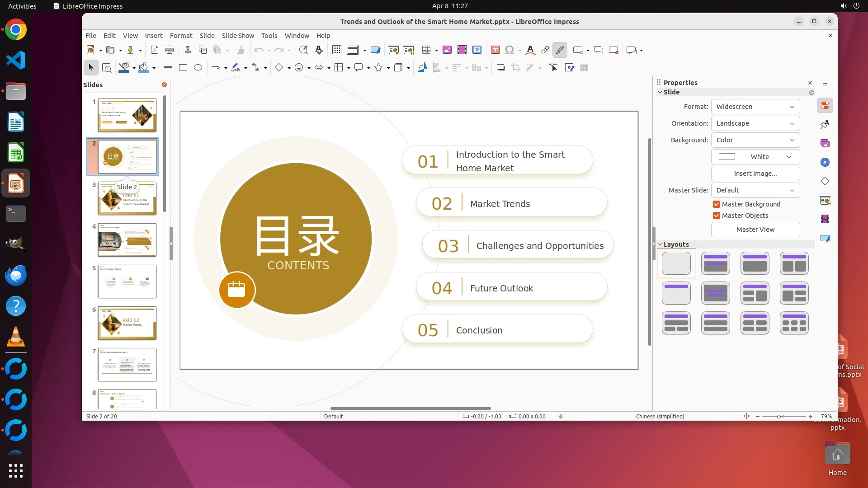Screen dimensions: 868x488
Task: Uncheck the Master Background checkbox
Action: tap(717, 204)
